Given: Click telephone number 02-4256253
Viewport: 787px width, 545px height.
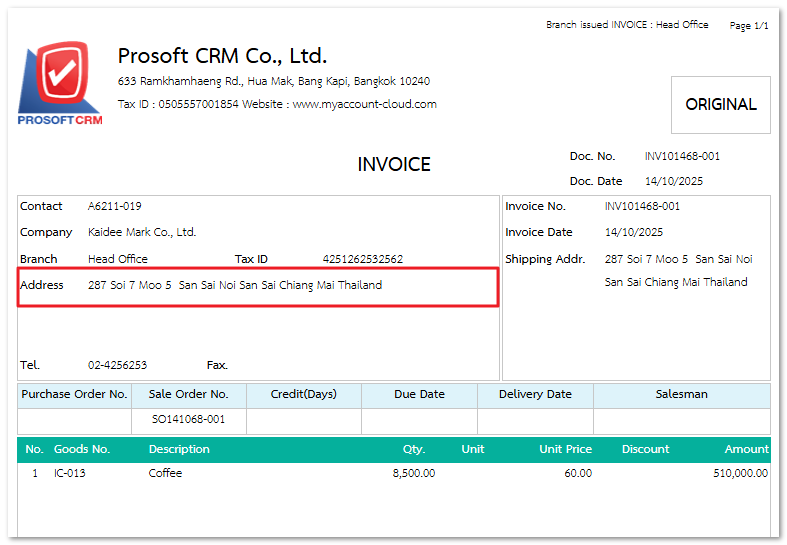Looking at the screenshot, I should (x=118, y=365).
